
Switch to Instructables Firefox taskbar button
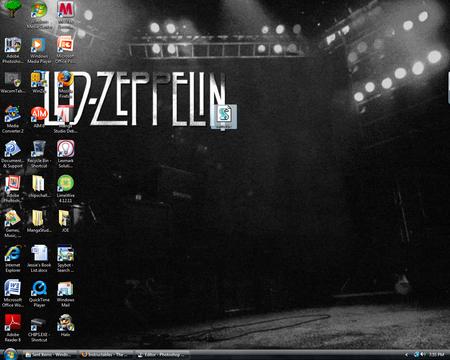[106, 355]
